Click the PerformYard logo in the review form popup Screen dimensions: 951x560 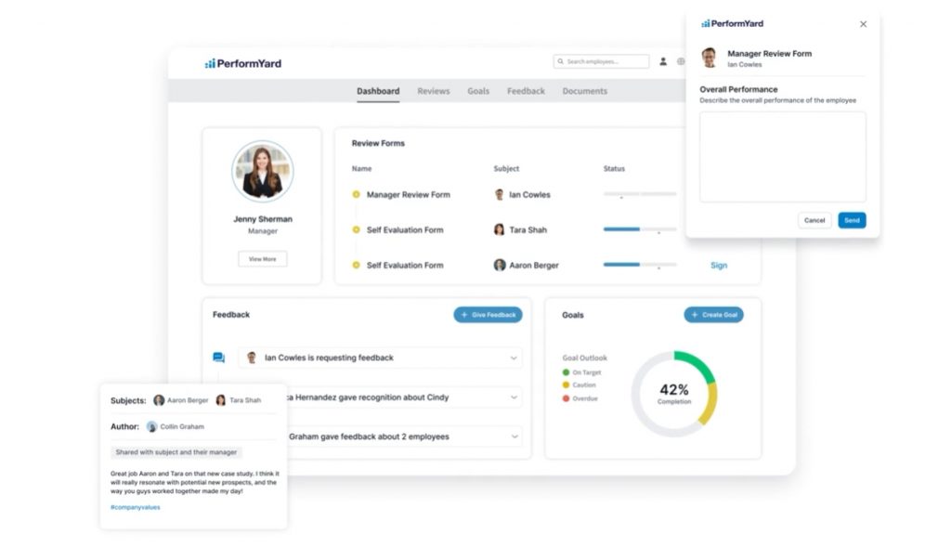732,23
